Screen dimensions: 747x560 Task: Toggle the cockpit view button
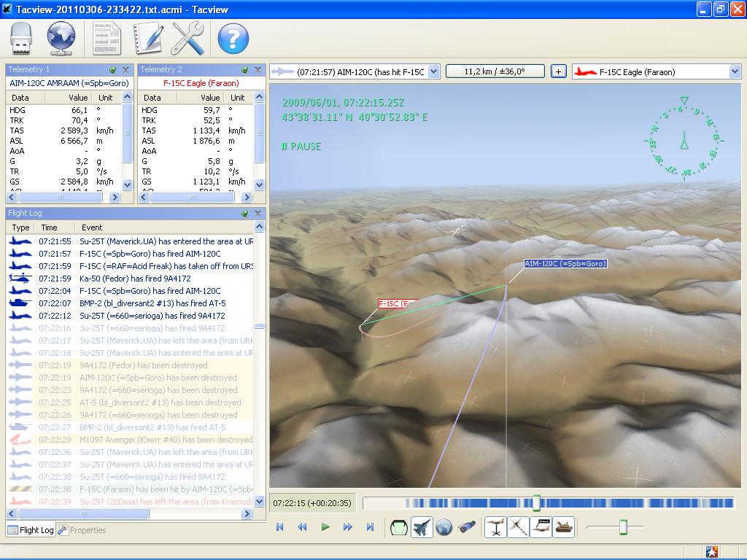(x=399, y=527)
